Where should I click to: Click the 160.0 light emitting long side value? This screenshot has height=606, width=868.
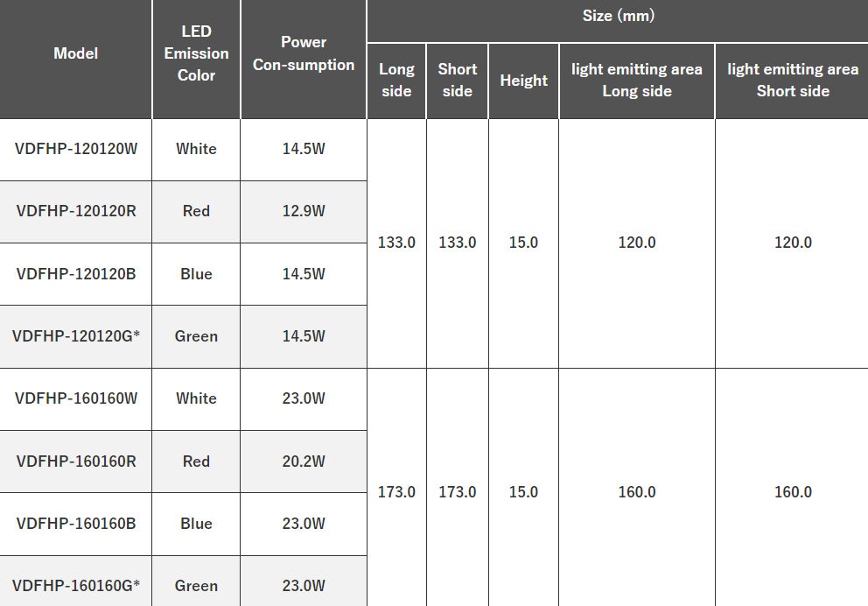click(637, 492)
